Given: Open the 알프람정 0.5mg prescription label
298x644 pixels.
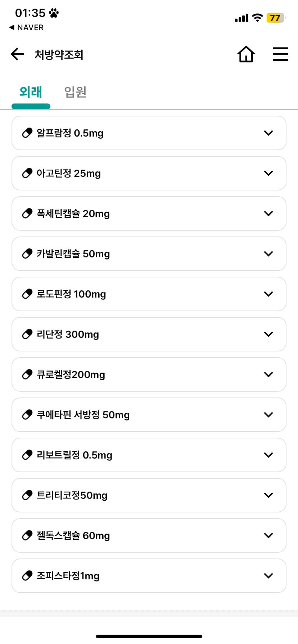Looking at the screenshot, I should 70,133.
